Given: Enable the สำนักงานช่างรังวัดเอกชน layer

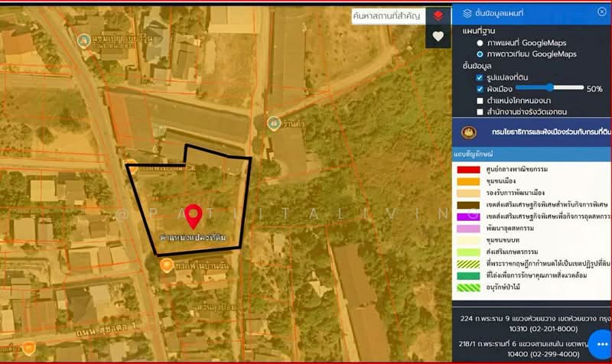Looking at the screenshot, I should [480, 112].
